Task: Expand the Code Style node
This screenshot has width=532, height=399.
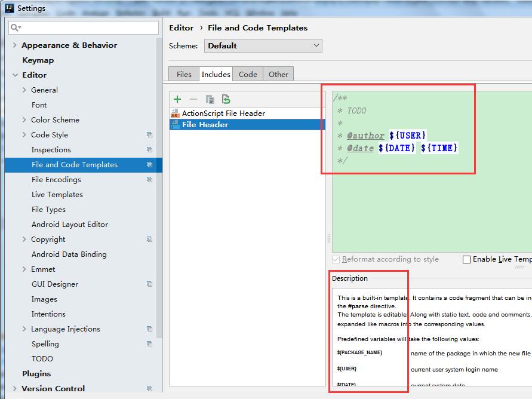Action: tap(24, 135)
